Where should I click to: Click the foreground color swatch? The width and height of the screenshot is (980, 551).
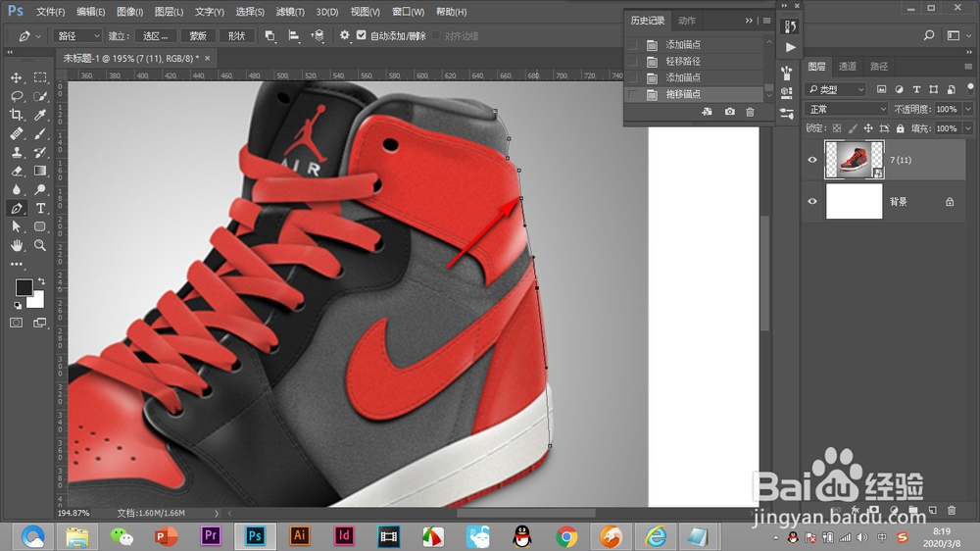tap(24, 287)
